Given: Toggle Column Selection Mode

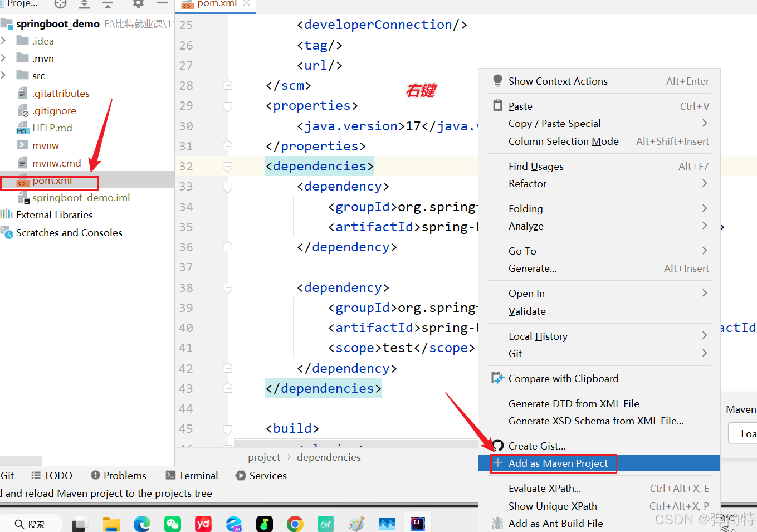Looking at the screenshot, I should pos(599,141).
